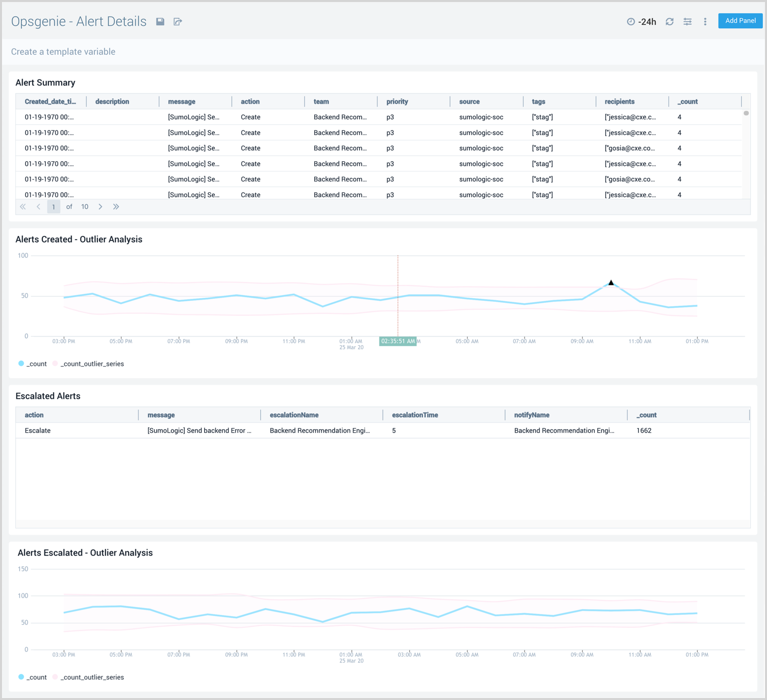Open the three-dot dashboard options menu
767x700 pixels.
click(705, 21)
